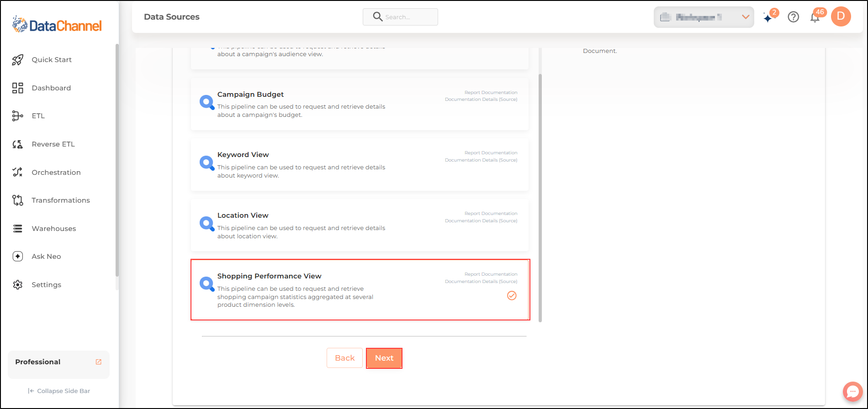The height and width of the screenshot is (409, 868).
Task: Open the chat support bubble
Action: click(x=853, y=392)
